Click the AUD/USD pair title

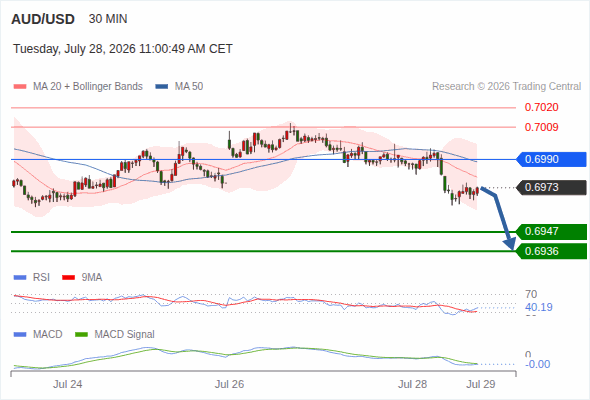[43, 19]
